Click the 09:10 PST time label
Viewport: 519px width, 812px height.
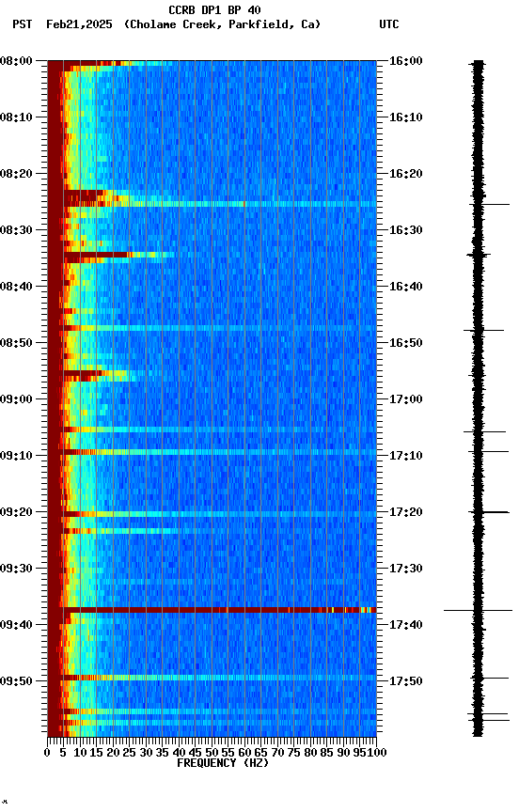pyautogui.click(x=16, y=456)
